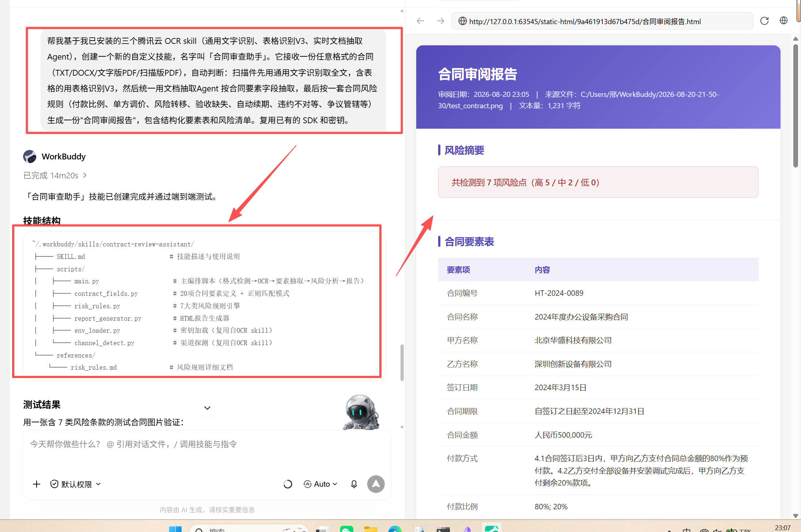Click channel_detect.py in skill structure
Viewport: 801px width, 532px height.
coord(104,343)
